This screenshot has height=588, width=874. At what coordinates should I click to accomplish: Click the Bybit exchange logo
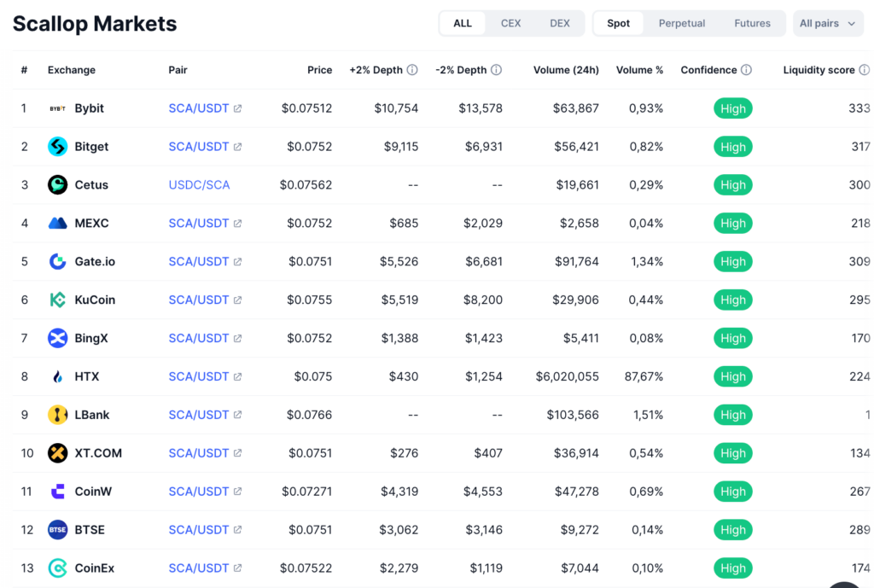point(56,108)
